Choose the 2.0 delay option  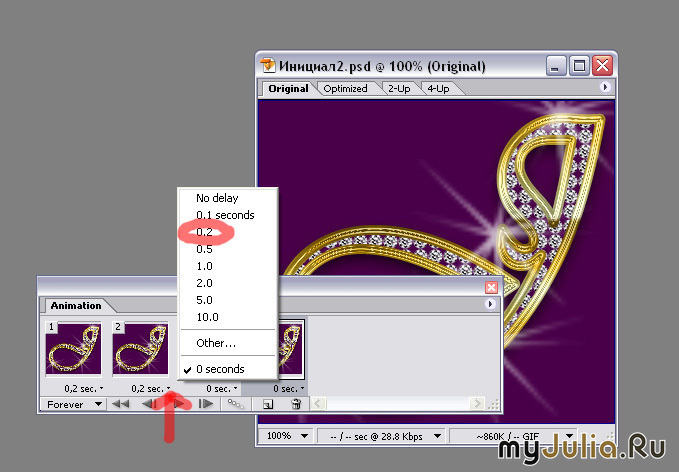point(228,283)
